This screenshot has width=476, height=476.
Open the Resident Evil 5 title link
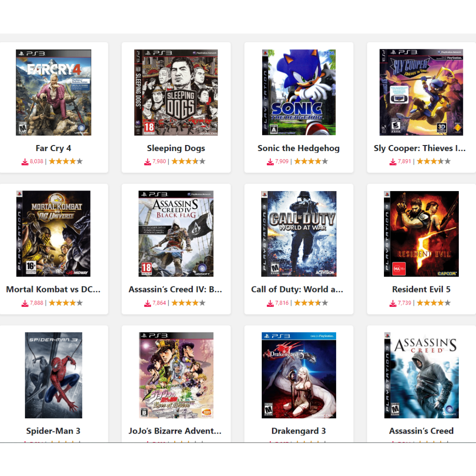tap(421, 289)
